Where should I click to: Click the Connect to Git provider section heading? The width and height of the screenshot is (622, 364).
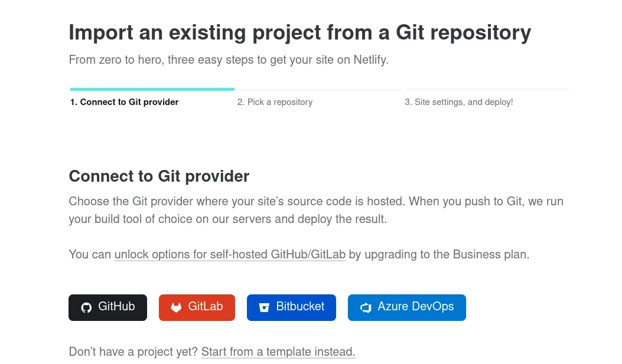[159, 176]
